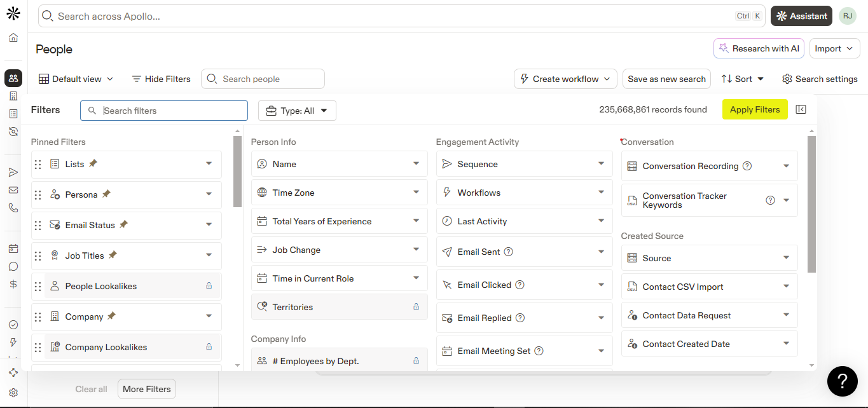Open the Sort menu
Viewport: 868px width, 408px height.
pos(741,78)
